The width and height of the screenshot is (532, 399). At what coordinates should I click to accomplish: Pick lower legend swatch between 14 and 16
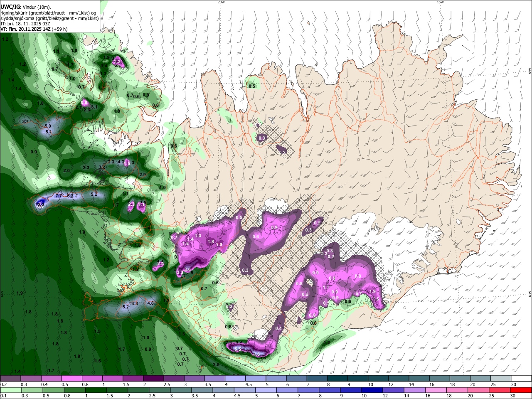[415, 390]
